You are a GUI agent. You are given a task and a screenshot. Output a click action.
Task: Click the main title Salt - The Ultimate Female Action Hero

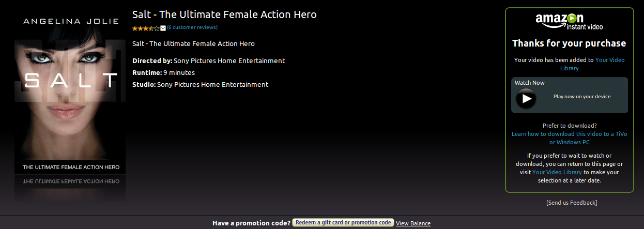click(224, 14)
